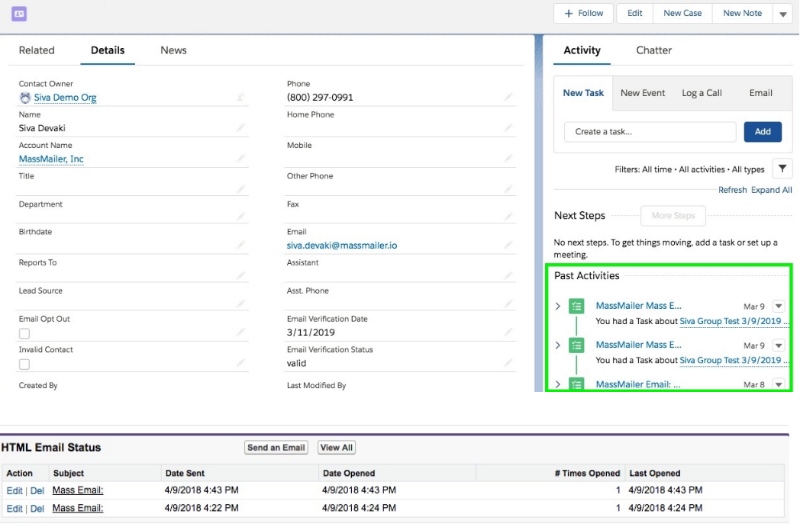Click pencil edit icon next to Phone field
This screenshot has height=527, width=800.
click(509, 98)
